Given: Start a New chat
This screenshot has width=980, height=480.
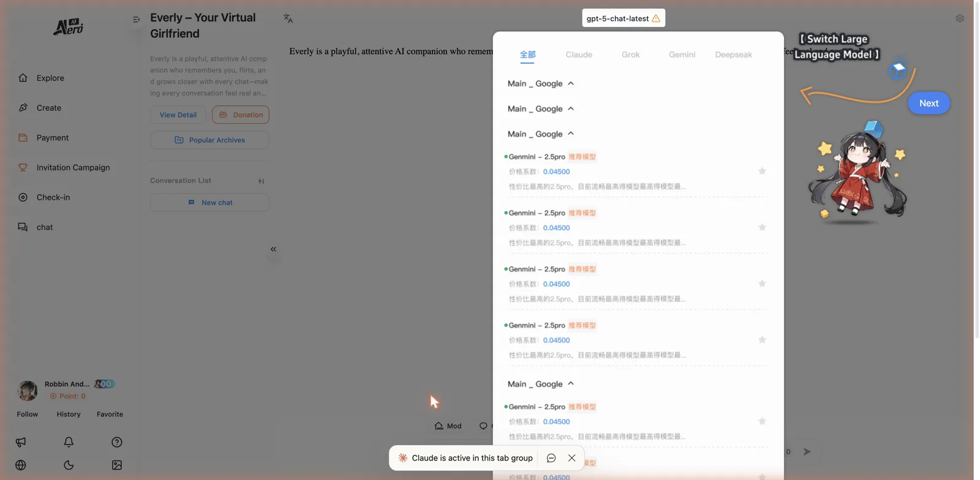Looking at the screenshot, I should (209, 202).
